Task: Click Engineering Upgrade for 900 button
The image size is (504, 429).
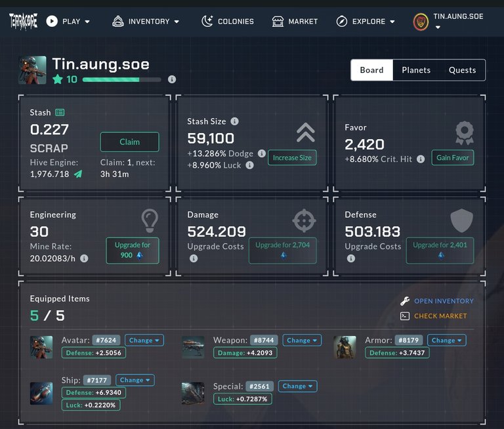Action: pos(133,251)
